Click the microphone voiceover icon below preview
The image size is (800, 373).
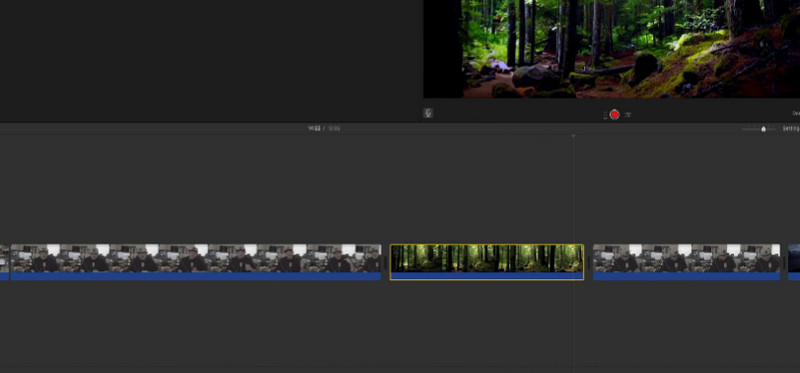tap(428, 113)
